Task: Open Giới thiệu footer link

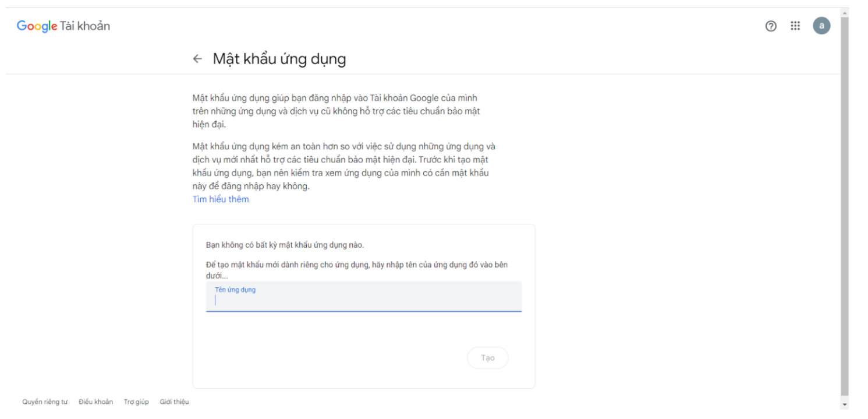Action: coord(174,402)
